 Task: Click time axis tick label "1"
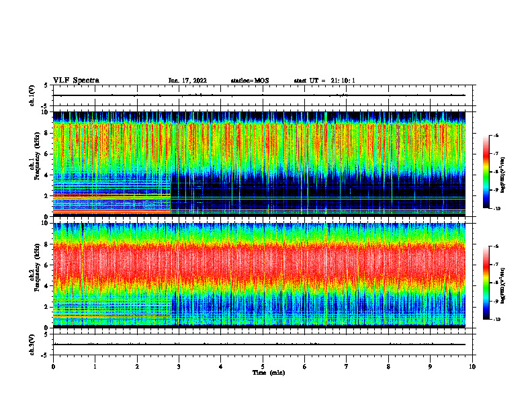pyautogui.click(x=95, y=367)
